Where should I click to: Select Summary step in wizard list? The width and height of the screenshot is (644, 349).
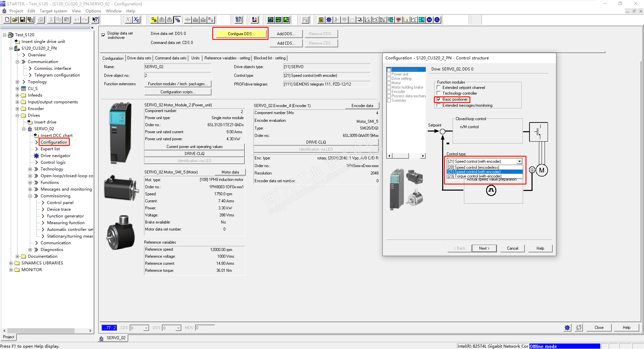[x=399, y=100]
